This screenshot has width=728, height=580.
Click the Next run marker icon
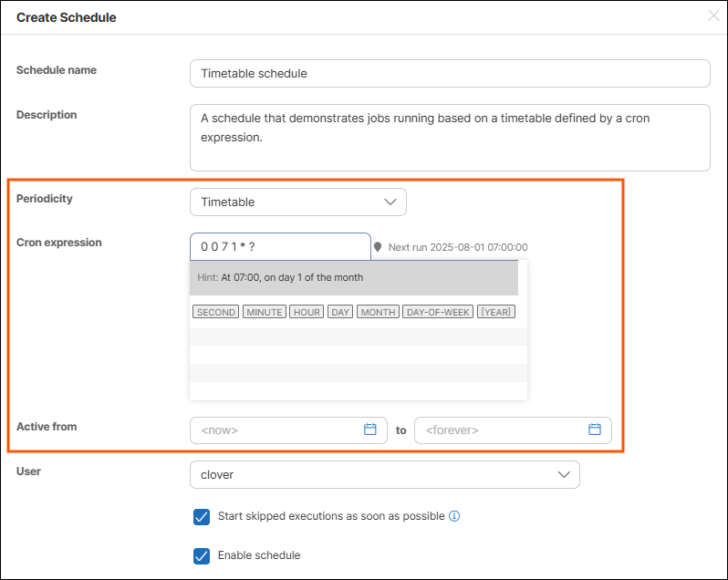click(x=378, y=247)
